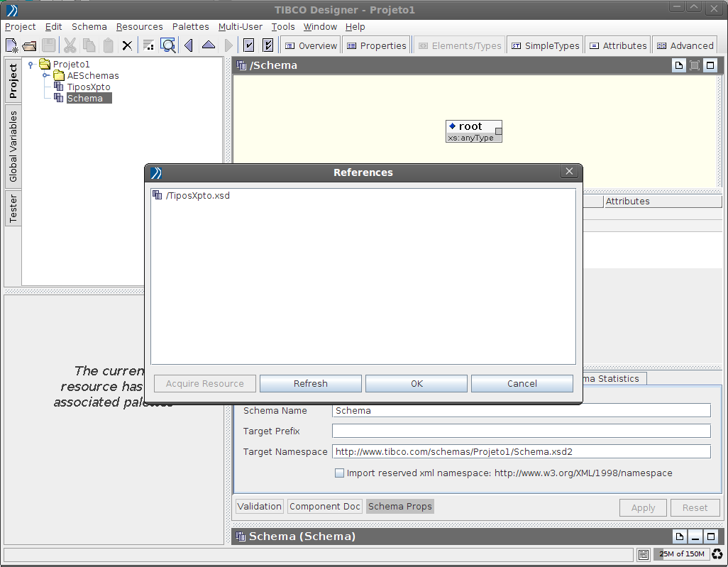
Task: Click the New Project toolbar icon
Action: [11, 46]
